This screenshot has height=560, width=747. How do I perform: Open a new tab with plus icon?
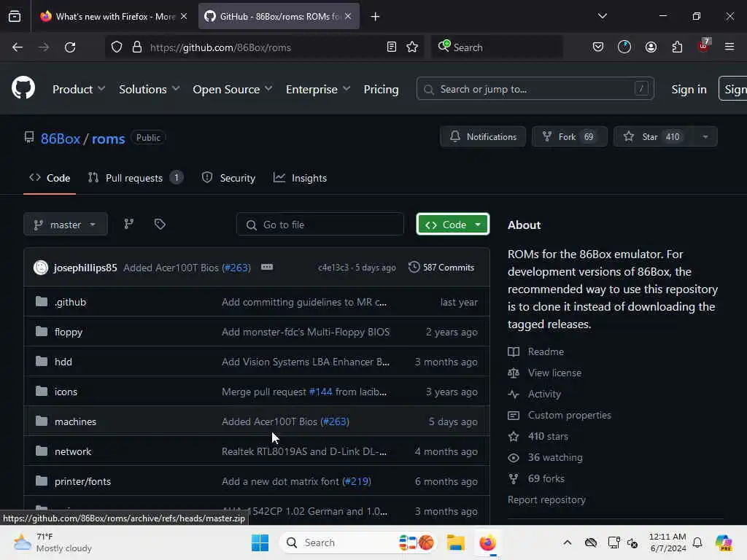tap(376, 17)
